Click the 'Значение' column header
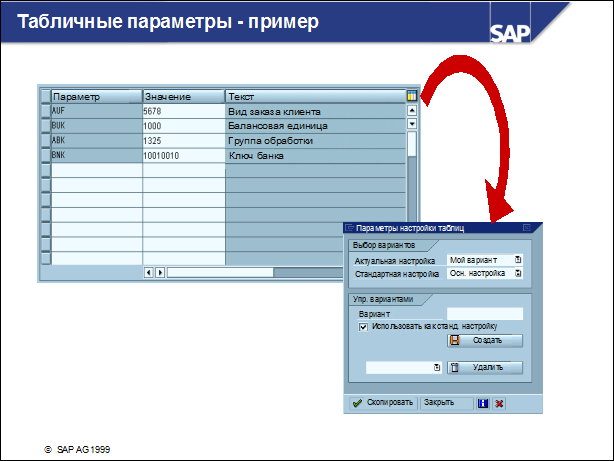Screen dimensions: 614x461 [183, 96]
